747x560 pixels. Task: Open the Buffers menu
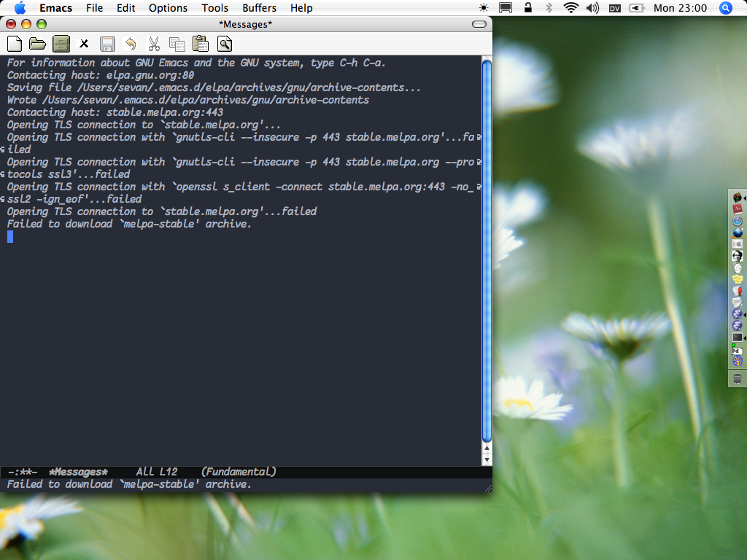259,8
